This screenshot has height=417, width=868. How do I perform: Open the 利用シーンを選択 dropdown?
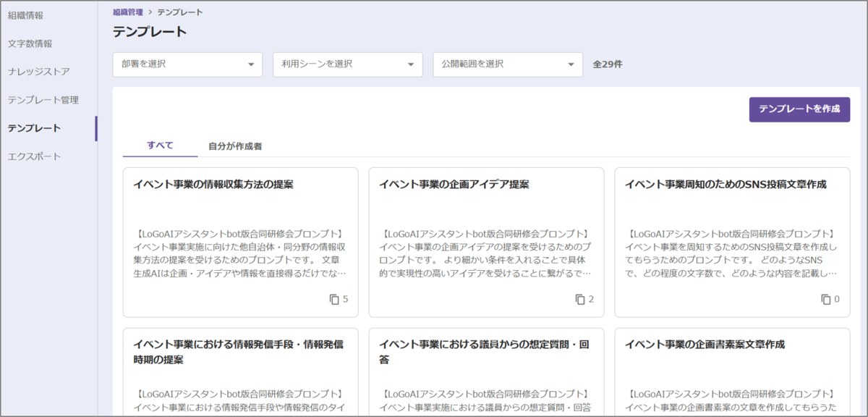pos(348,64)
